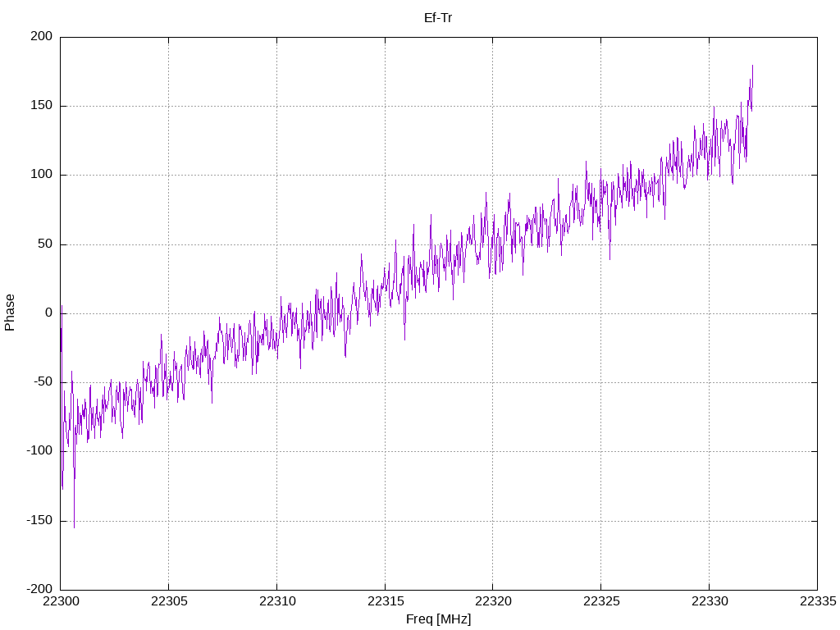Image resolution: width=840 pixels, height=630 pixels.
Task: Click x-axis tick label '22310'
Action: point(277,601)
